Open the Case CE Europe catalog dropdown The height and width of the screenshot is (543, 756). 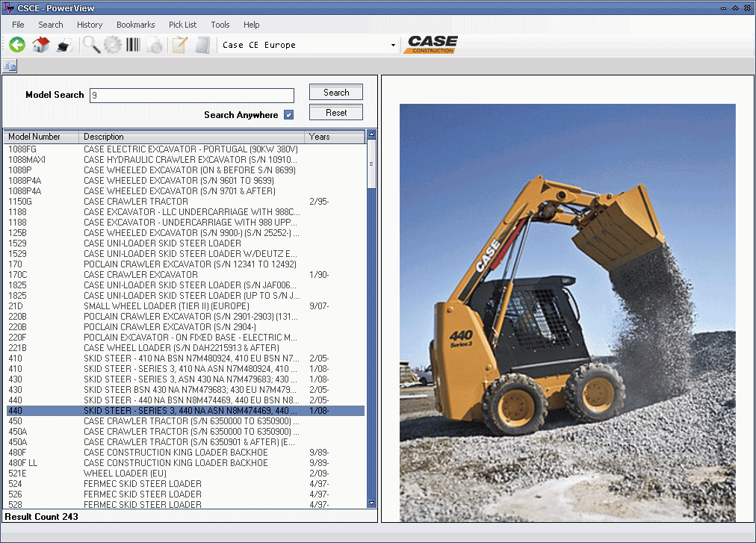(x=393, y=45)
